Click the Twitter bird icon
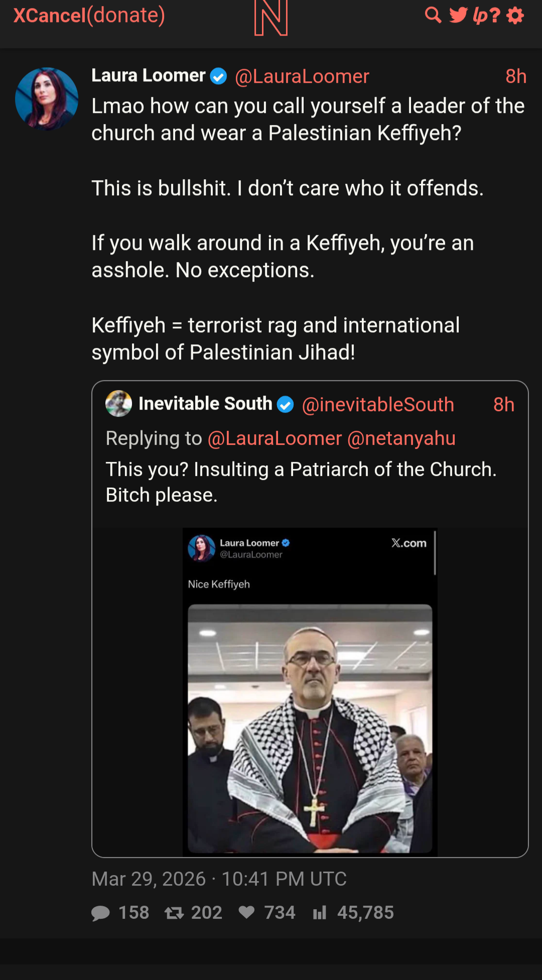542x980 pixels. click(458, 15)
